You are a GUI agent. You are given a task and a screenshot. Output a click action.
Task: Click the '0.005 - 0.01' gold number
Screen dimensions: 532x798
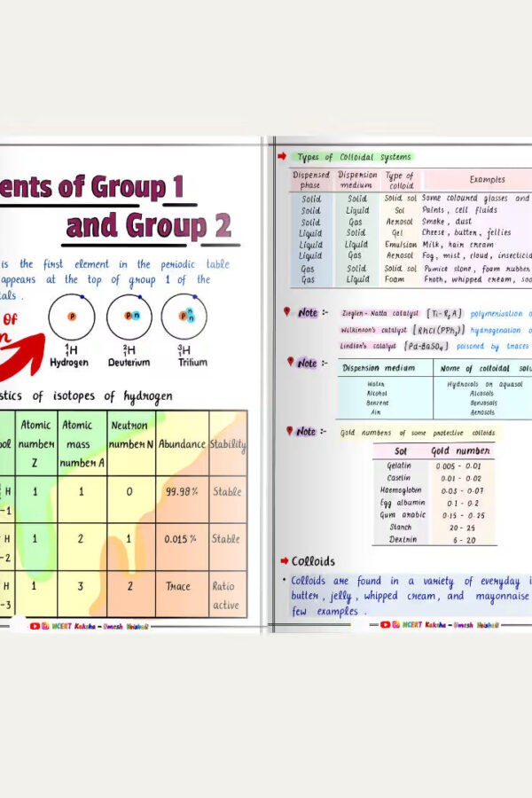(458, 466)
